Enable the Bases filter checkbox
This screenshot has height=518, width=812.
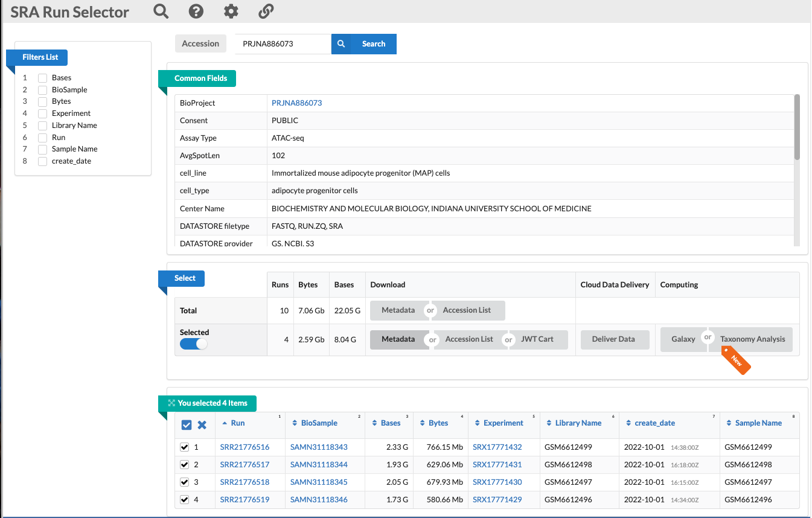(43, 78)
